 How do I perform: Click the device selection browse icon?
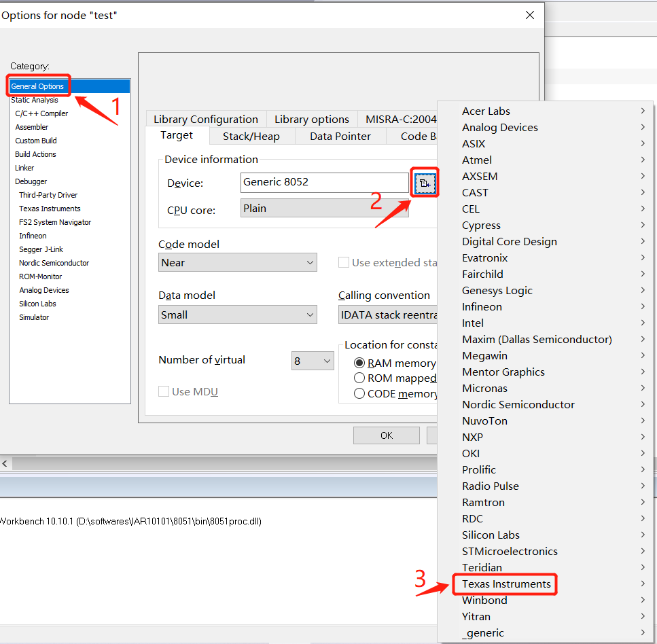425,183
